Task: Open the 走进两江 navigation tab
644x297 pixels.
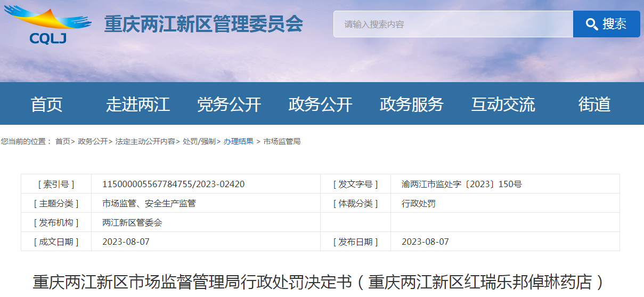Action: point(138,104)
